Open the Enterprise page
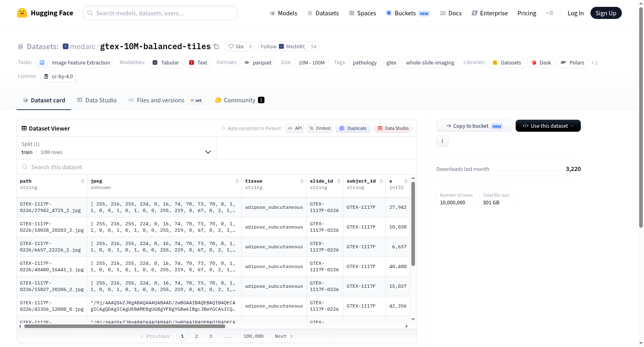Screen dimensions: 644x347 (x=490, y=13)
